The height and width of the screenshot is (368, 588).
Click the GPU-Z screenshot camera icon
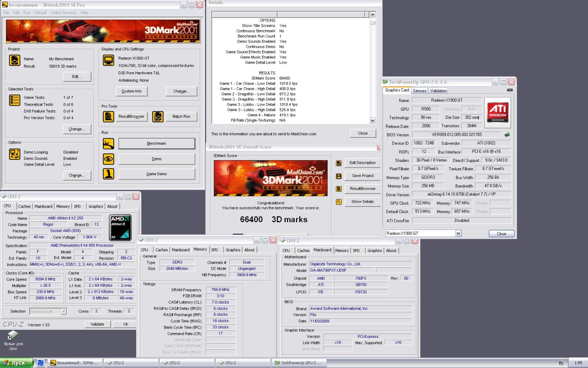click(510, 90)
